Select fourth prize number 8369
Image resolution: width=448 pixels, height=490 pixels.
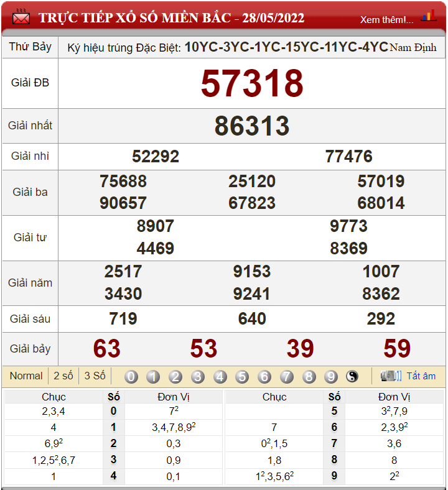pyautogui.click(x=348, y=249)
